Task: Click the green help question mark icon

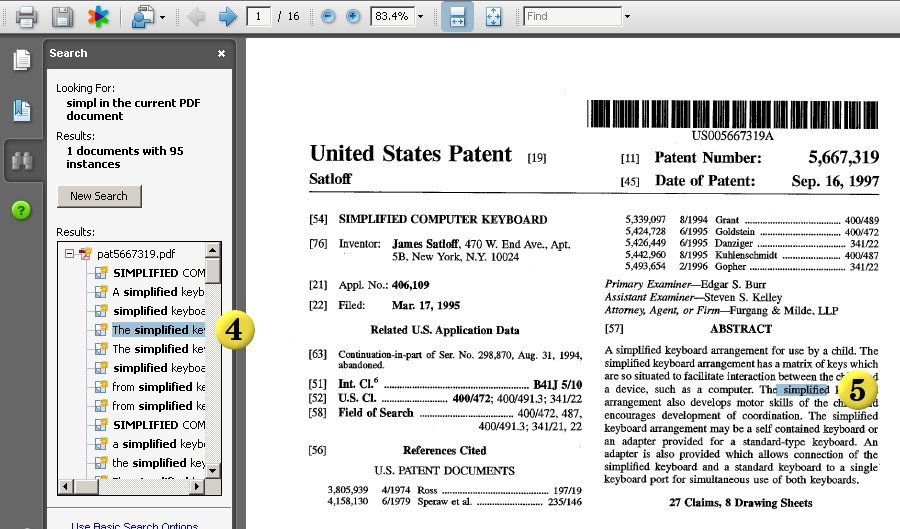Action: pyautogui.click(x=21, y=210)
